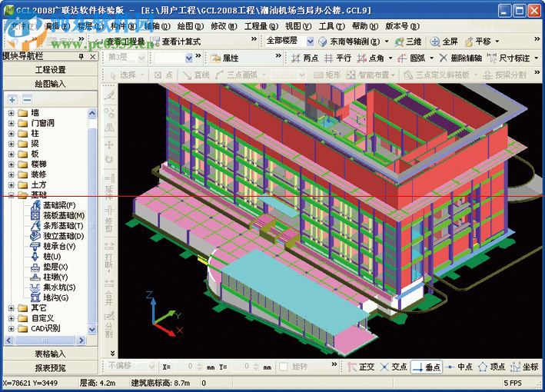
Task: Select 垫层(X) cushion layer item
Action: (49, 267)
